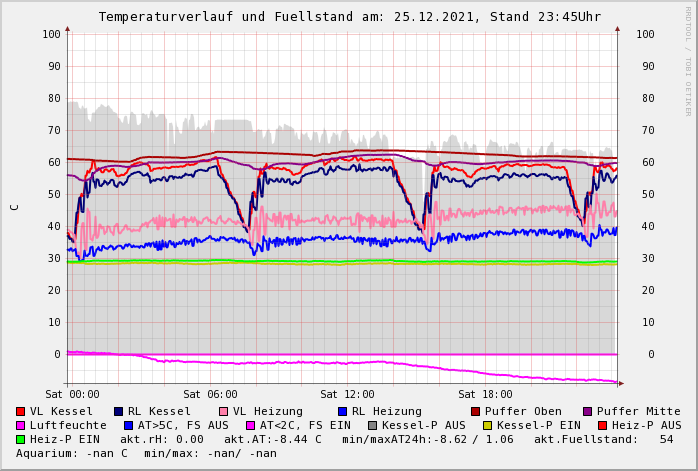Select the magenta Luftfeuchte legend swatch

click(x=20, y=425)
